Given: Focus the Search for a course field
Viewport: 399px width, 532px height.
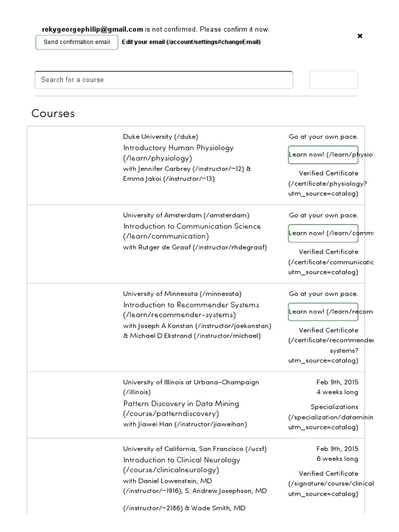Looking at the screenshot, I should click(164, 80).
